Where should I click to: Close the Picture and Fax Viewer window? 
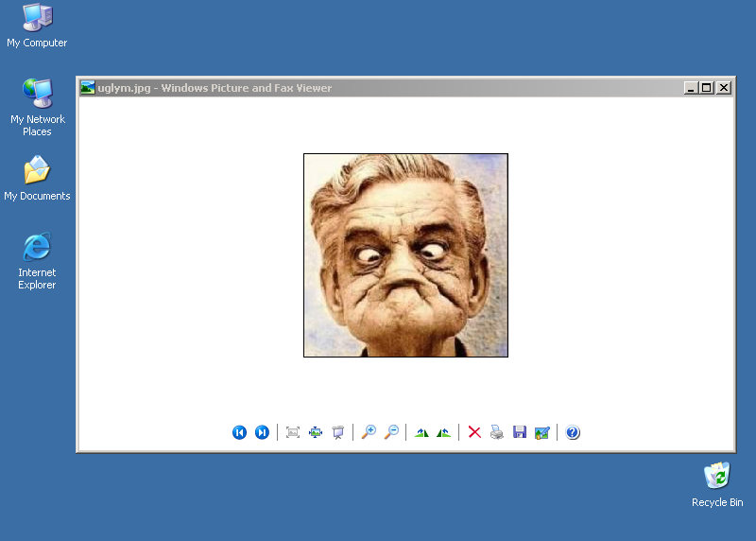click(724, 88)
